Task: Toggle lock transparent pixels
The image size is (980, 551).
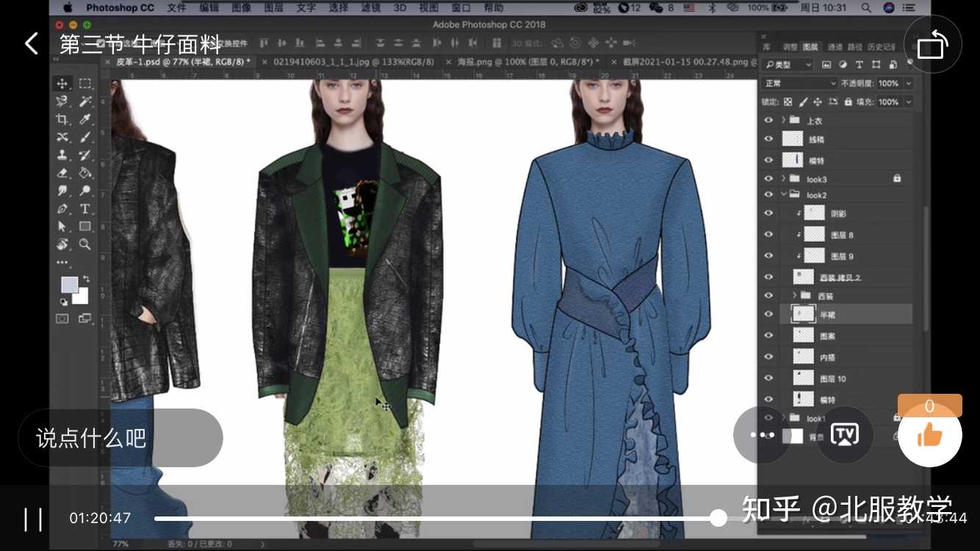Action: click(x=788, y=102)
